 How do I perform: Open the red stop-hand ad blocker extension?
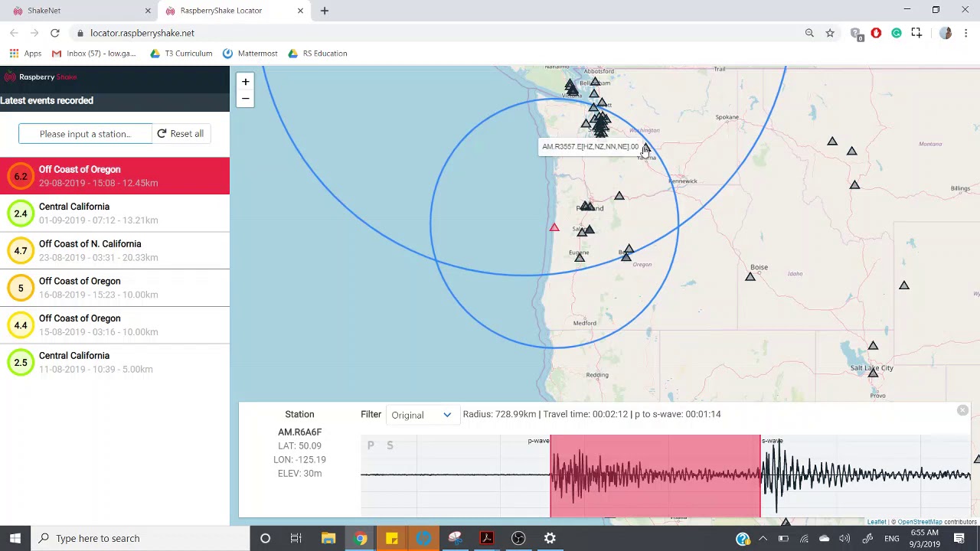click(x=876, y=33)
